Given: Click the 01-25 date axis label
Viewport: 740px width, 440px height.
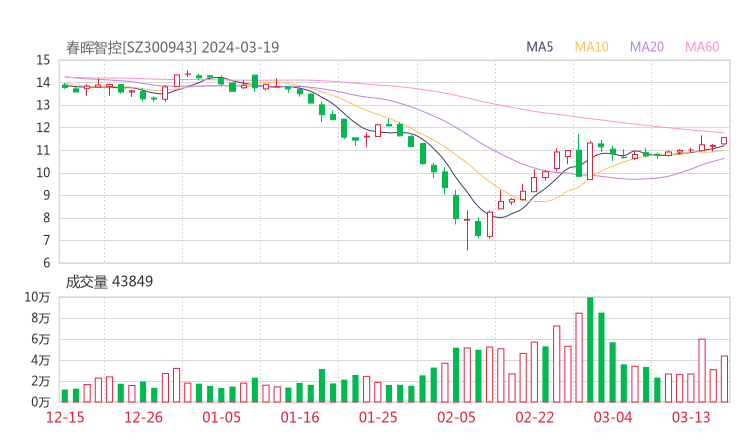Looking at the screenshot, I should point(378,417).
